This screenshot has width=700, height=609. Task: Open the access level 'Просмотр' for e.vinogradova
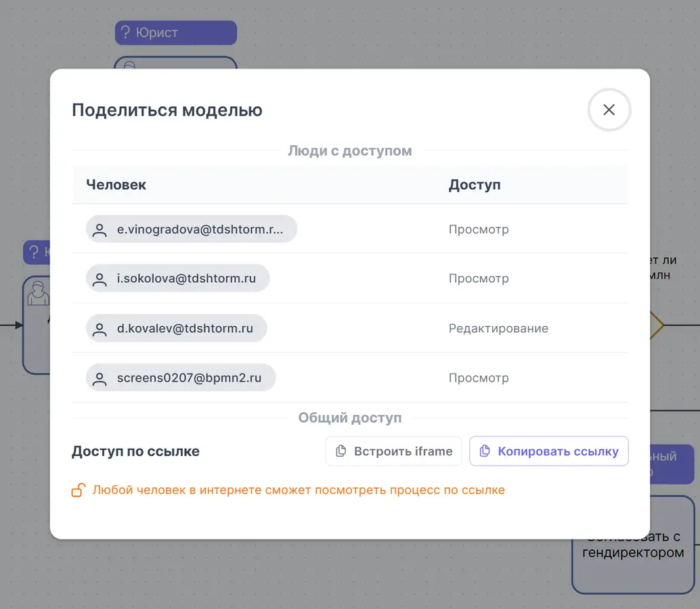tap(479, 229)
